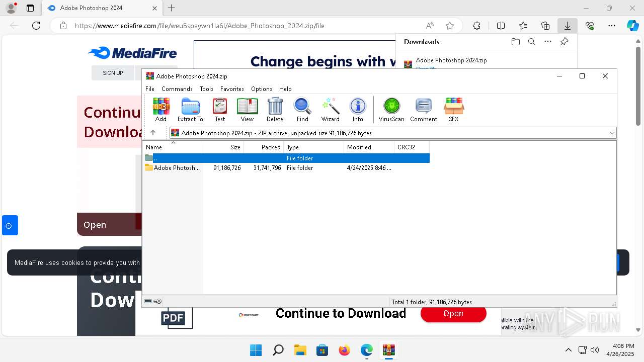Click the Edge address bar URL
644x362 pixels.
200,26
